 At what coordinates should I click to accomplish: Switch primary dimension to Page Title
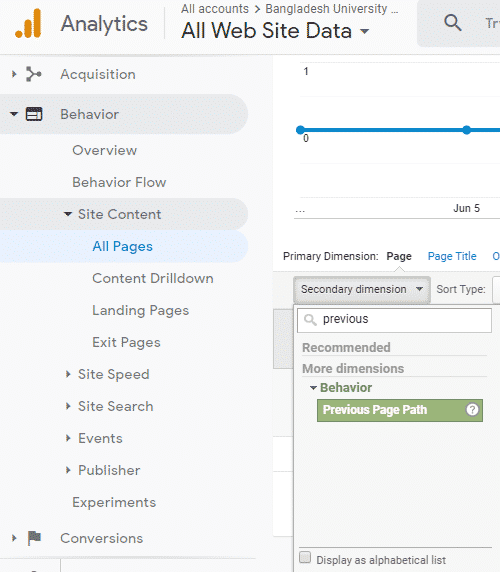(x=452, y=256)
